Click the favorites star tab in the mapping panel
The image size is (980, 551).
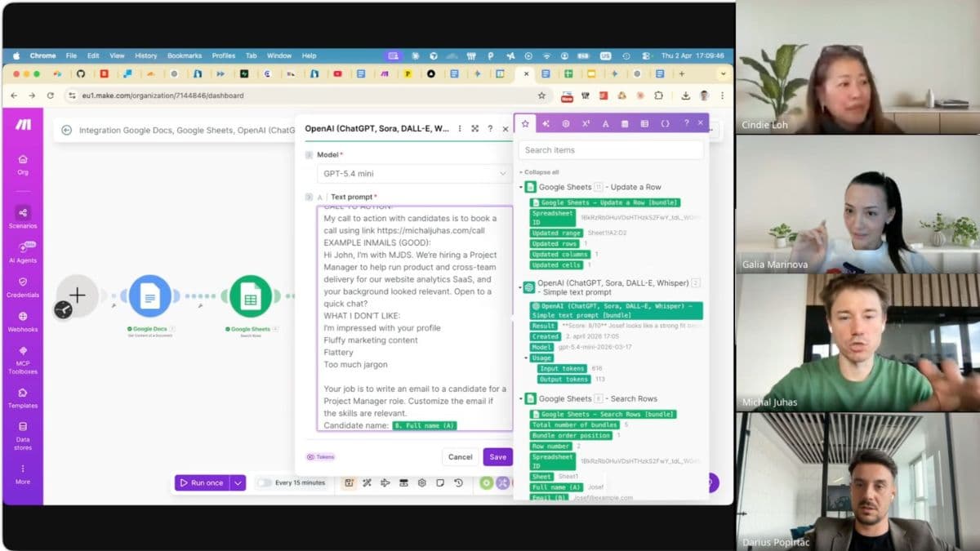[525, 122]
